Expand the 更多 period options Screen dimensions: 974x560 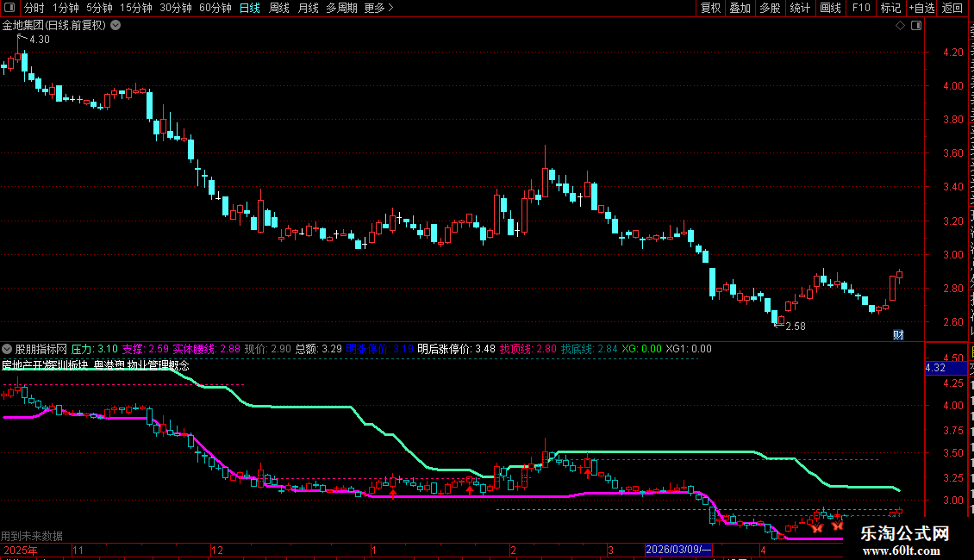[x=379, y=8]
